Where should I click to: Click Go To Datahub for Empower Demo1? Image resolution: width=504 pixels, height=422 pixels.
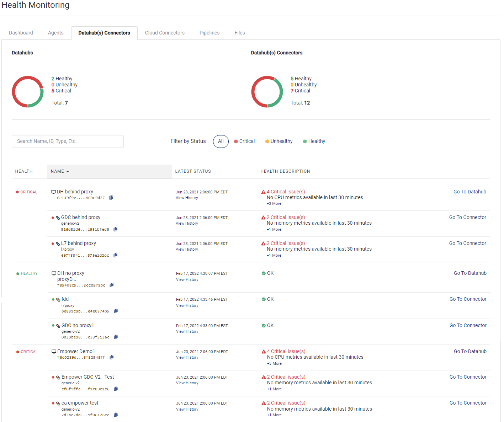pos(470,351)
